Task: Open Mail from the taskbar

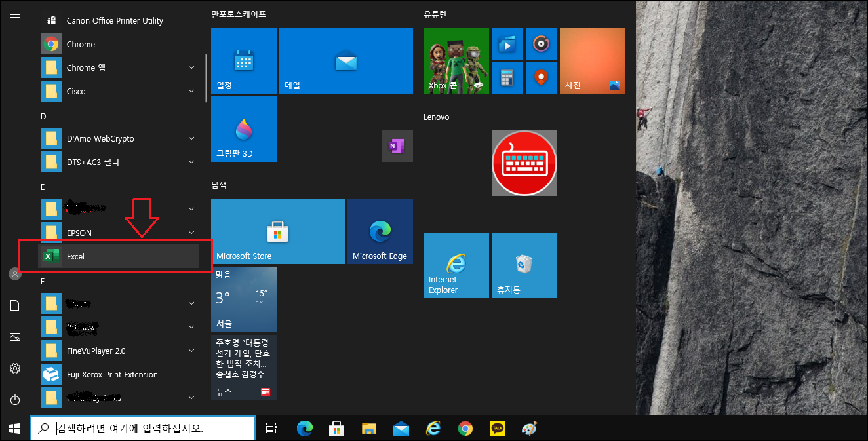Action: click(x=401, y=429)
